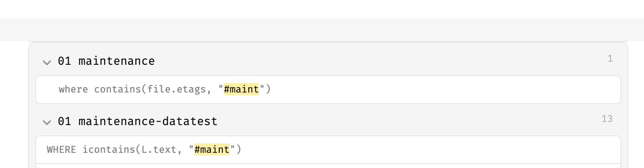
Task: Open the 01 maintenance-datatest heading
Action: [x=138, y=121]
